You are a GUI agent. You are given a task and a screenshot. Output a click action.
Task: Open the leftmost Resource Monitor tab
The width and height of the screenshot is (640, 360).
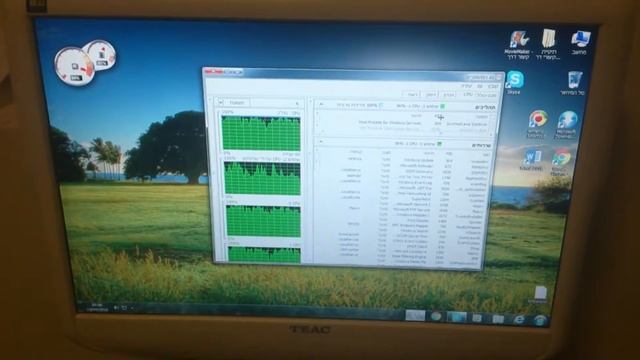[x=412, y=95]
